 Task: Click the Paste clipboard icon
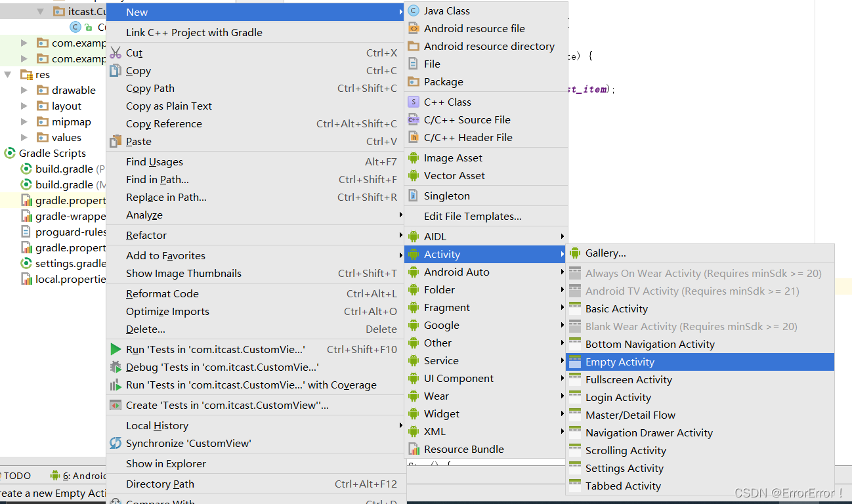[x=116, y=141]
